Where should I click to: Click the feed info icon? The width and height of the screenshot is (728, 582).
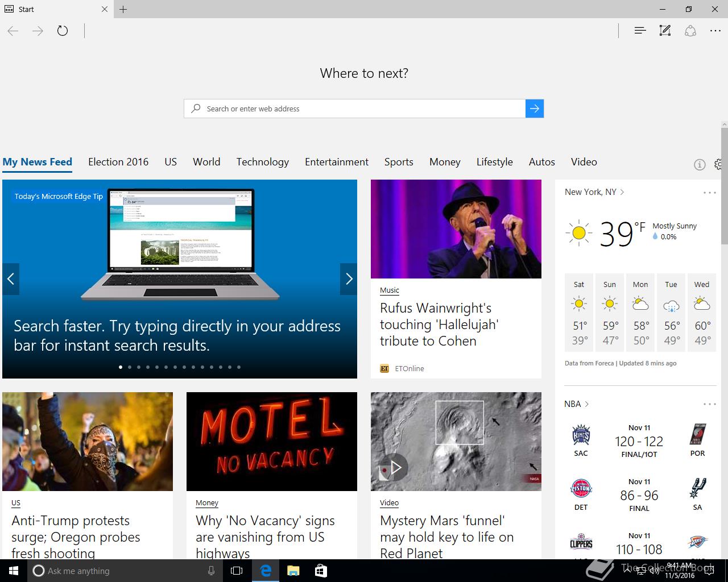[x=700, y=165]
